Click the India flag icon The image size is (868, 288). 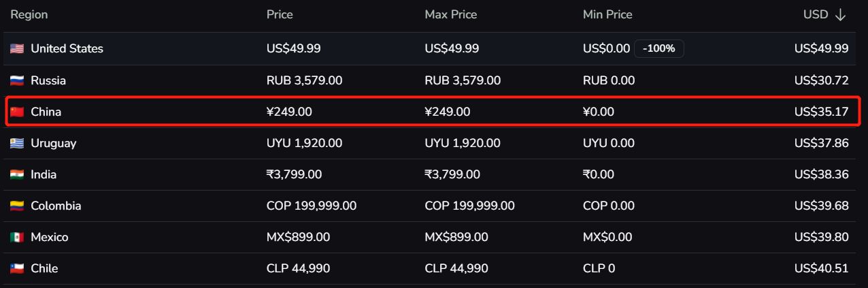pyautogui.click(x=17, y=174)
